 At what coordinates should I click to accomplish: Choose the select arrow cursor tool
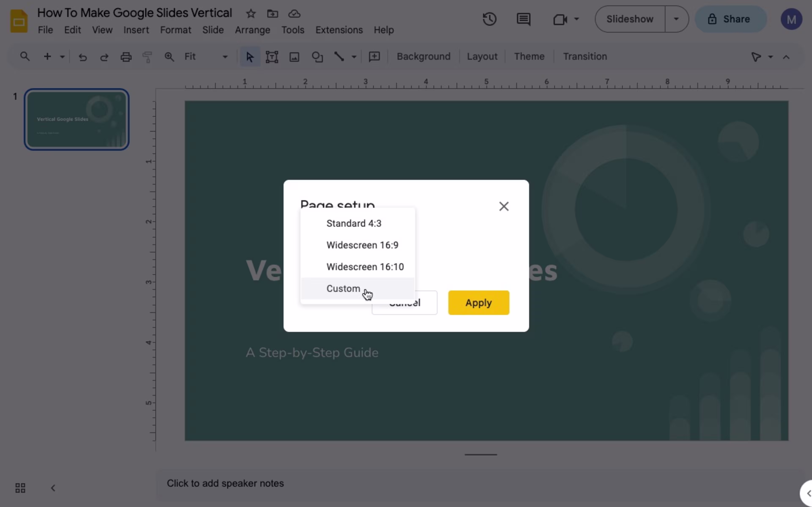click(x=250, y=57)
